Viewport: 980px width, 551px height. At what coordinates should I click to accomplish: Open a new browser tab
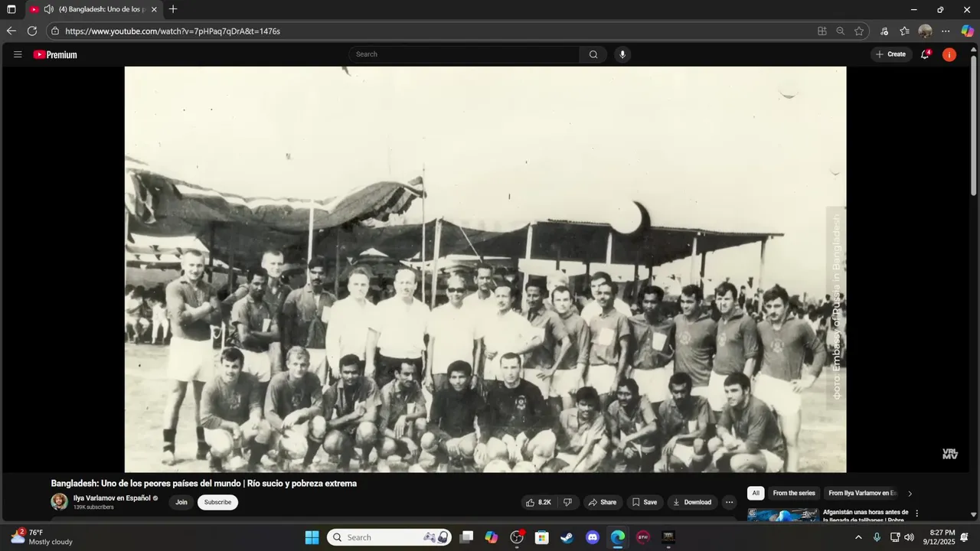(173, 9)
